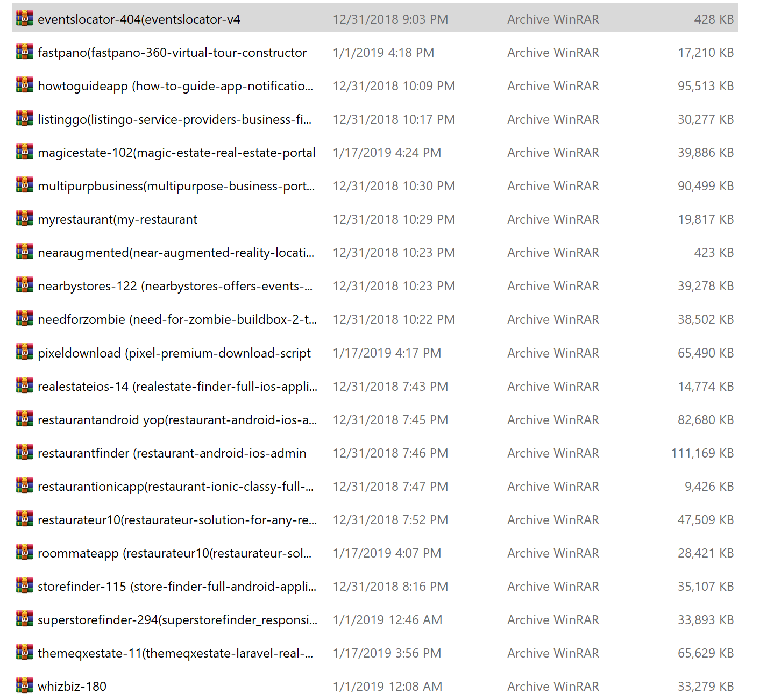The height and width of the screenshot is (700, 767).
Task: Select the nearbystores-122 archive icon
Action: tap(25, 285)
